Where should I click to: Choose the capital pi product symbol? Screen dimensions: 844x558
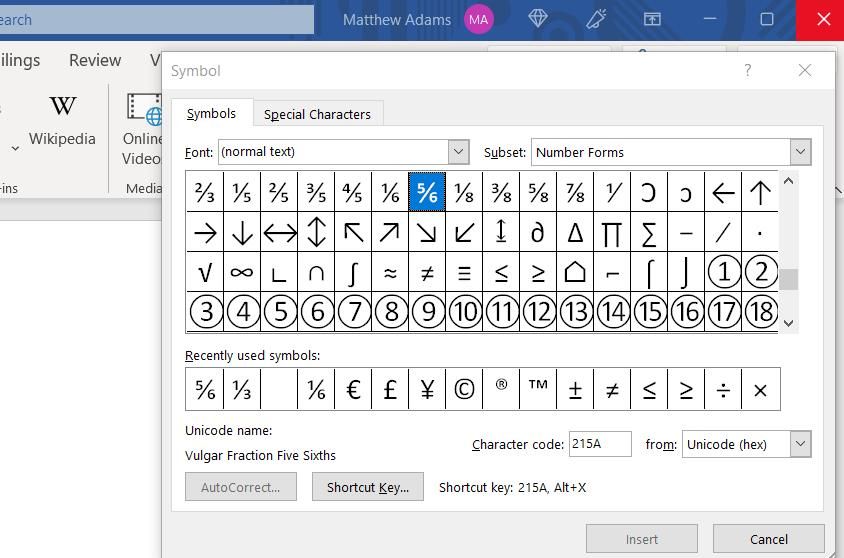[612, 232]
